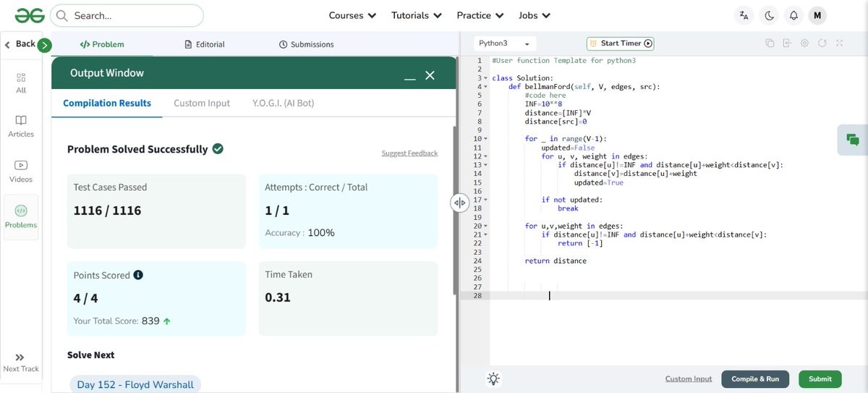The height and width of the screenshot is (393, 868).
Task: Collapse code fold at line 3
Action: [486, 78]
